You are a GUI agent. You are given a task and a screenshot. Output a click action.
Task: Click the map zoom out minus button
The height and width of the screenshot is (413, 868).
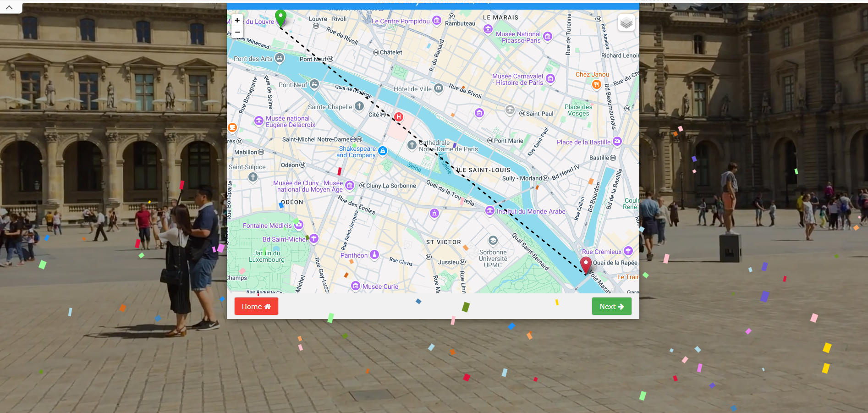pyautogui.click(x=237, y=32)
